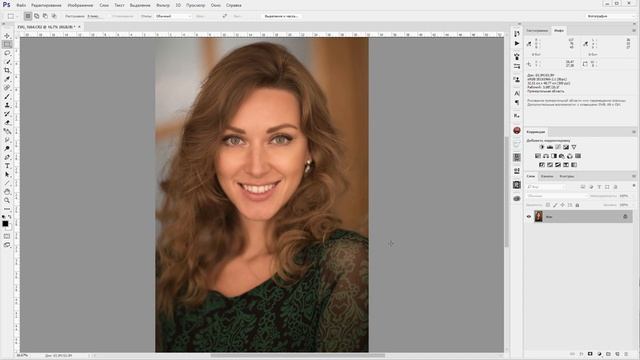The width and height of the screenshot is (640, 360).
Task: Open the marquee tool preset picker
Action: pos(12,16)
